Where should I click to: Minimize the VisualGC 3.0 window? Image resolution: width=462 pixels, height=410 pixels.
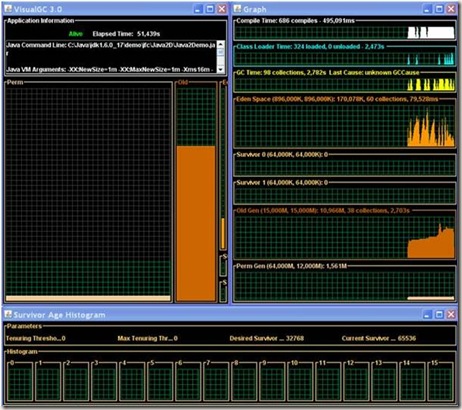coord(198,9)
